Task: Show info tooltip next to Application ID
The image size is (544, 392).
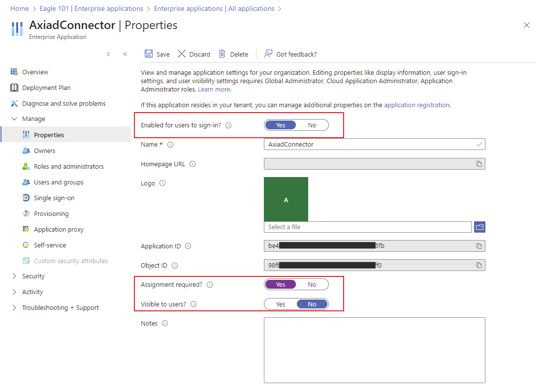Action: (188, 246)
